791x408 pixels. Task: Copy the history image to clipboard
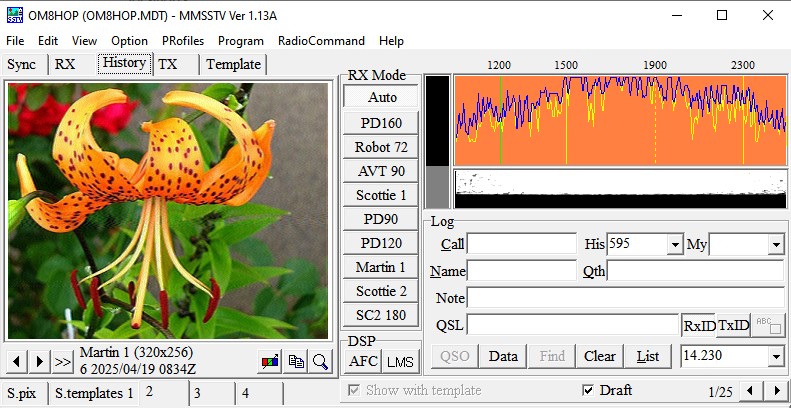(296, 362)
